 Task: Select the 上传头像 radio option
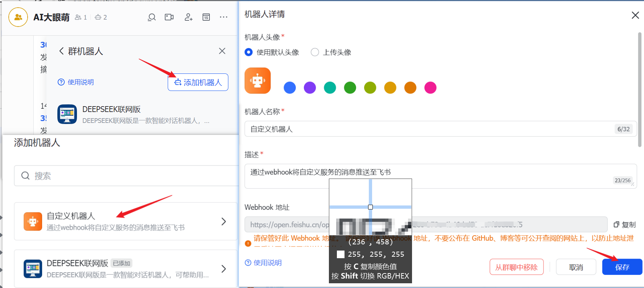point(315,52)
